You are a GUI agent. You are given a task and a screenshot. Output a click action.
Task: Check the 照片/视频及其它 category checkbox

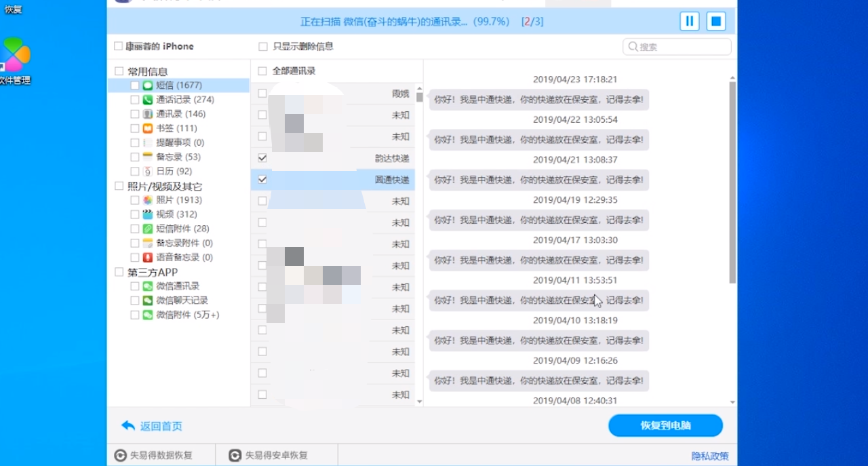pyautogui.click(x=119, y=186)
